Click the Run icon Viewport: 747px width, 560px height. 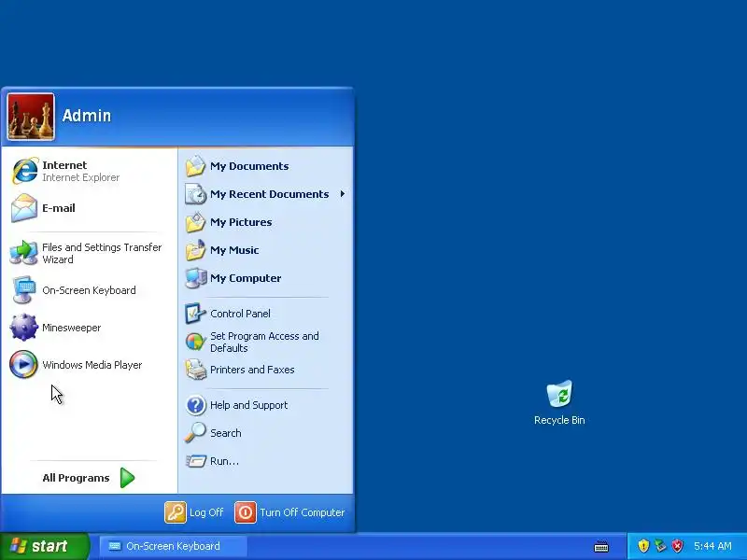click(195, 461)
